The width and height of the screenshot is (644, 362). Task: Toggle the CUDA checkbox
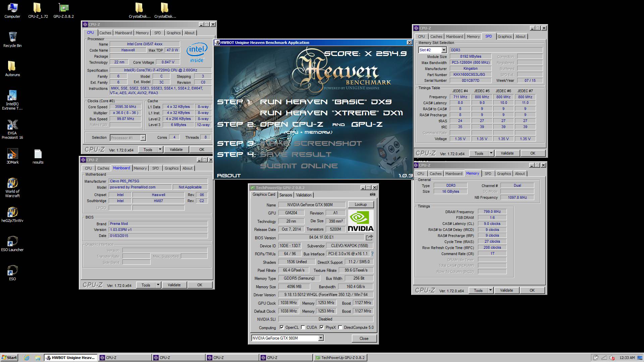pyautogui.click(x=303, y=327)
